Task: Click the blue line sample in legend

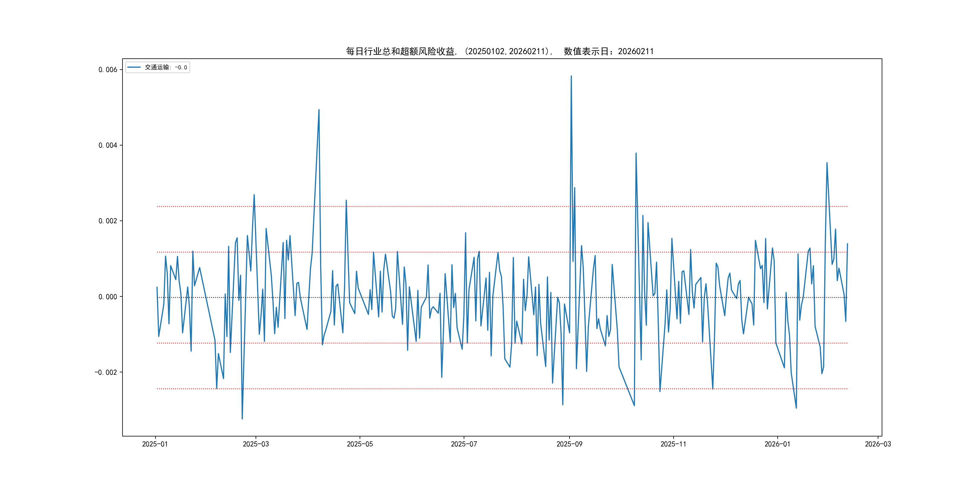Action: click(x=134, y=67)
